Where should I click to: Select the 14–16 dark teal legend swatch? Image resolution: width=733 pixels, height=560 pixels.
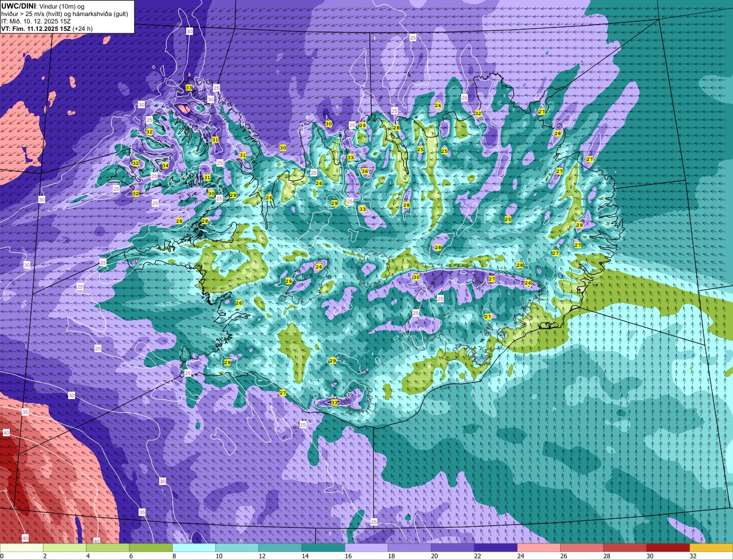[324, 547]
